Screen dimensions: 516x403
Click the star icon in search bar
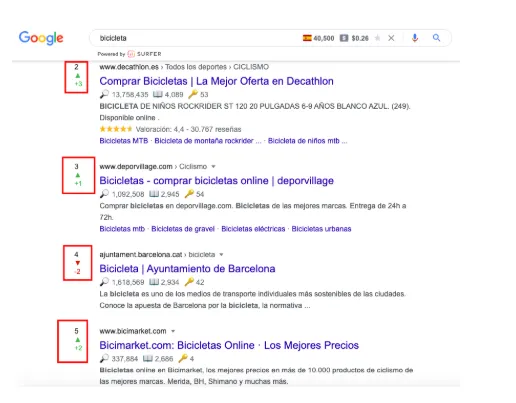(377, 38)
